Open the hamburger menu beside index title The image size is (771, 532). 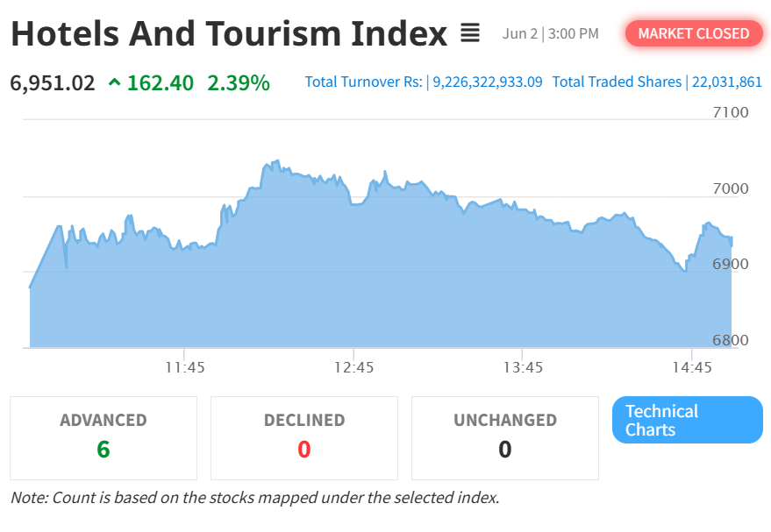[469, 33]
